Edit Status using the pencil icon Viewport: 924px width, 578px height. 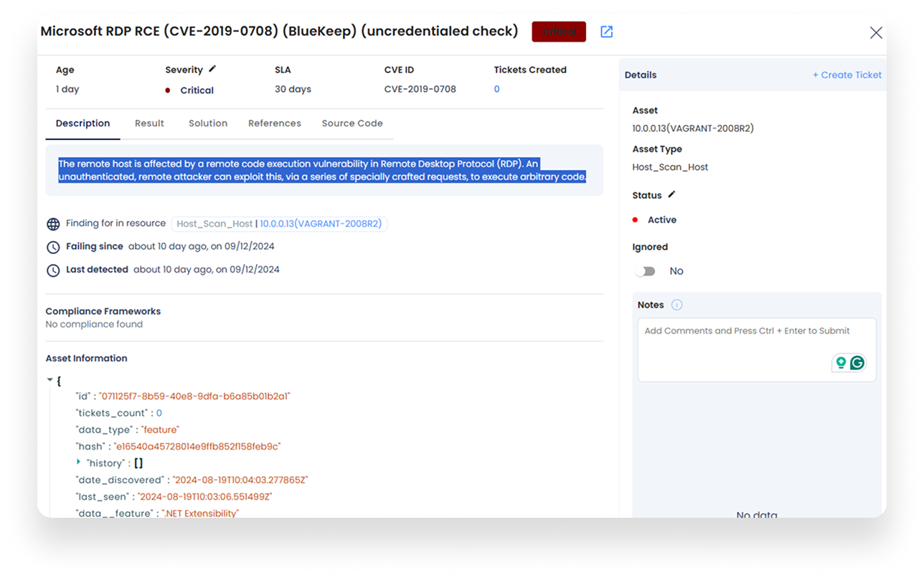pos(672,194)
